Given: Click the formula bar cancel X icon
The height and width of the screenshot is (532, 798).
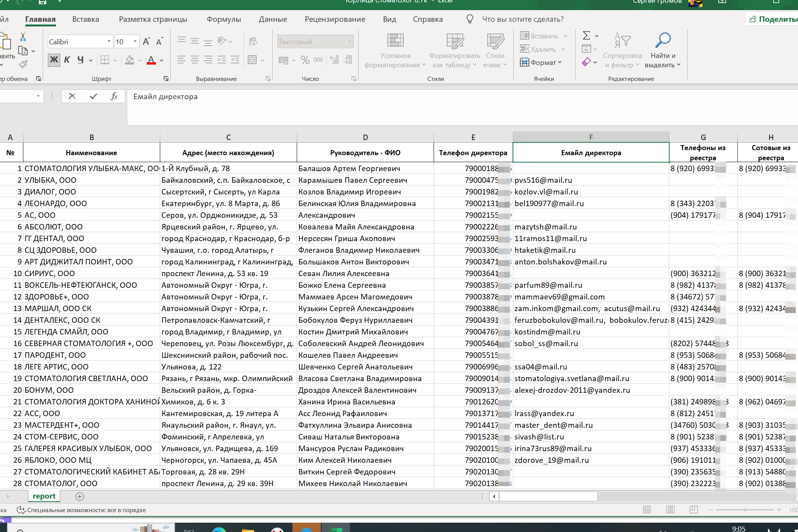Looking at the screenshot, I should coord(72,96).
